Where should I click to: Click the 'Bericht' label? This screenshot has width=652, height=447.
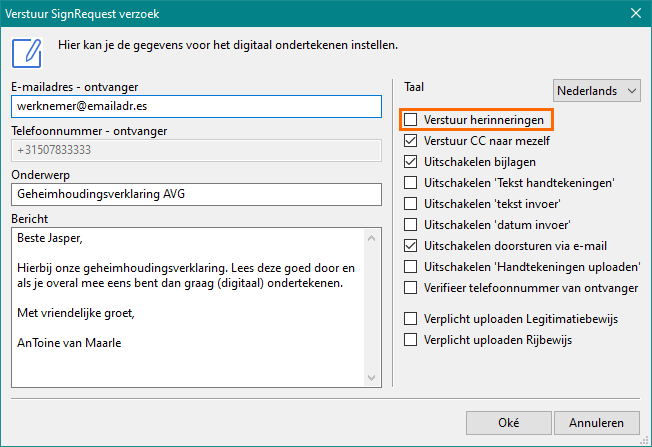tap(30, 219)
